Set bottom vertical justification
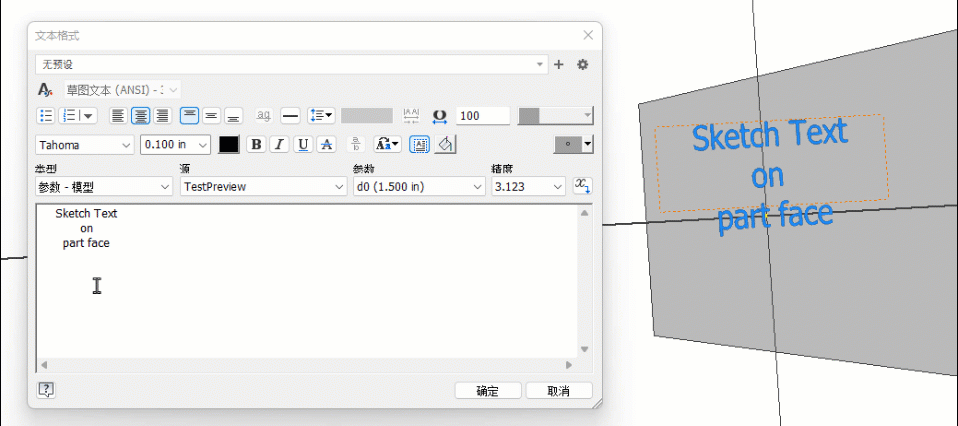 click(233, 115)
